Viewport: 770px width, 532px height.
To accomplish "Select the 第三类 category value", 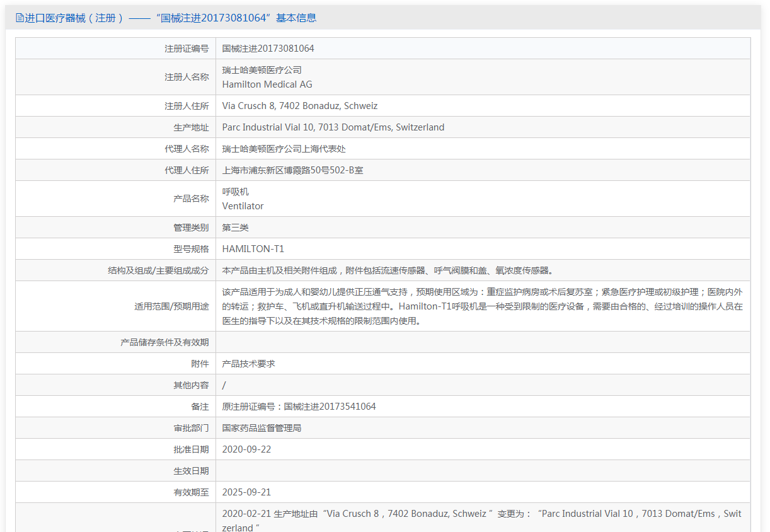I will pos(236,228).
